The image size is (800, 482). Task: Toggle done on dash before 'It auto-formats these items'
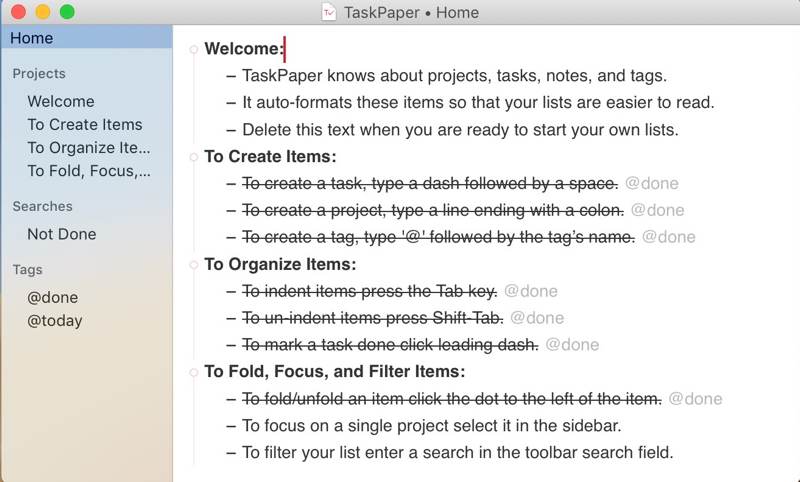coord(231,103)
